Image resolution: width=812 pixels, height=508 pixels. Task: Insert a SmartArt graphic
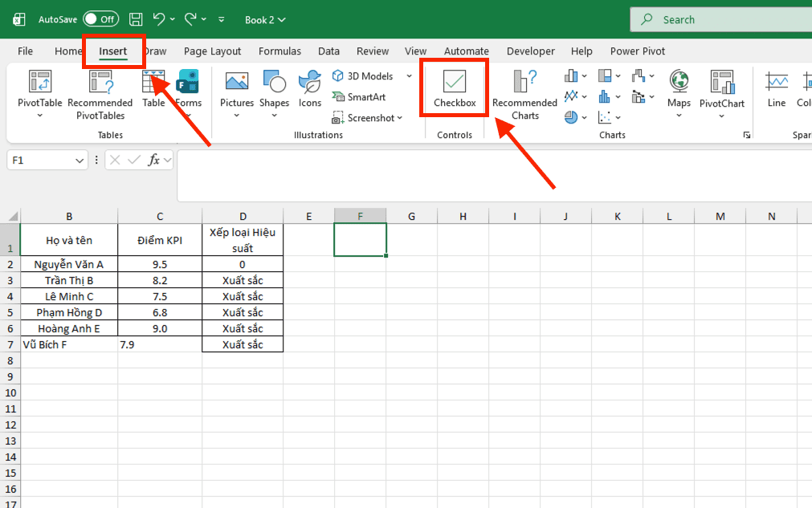tap(359, 97)
